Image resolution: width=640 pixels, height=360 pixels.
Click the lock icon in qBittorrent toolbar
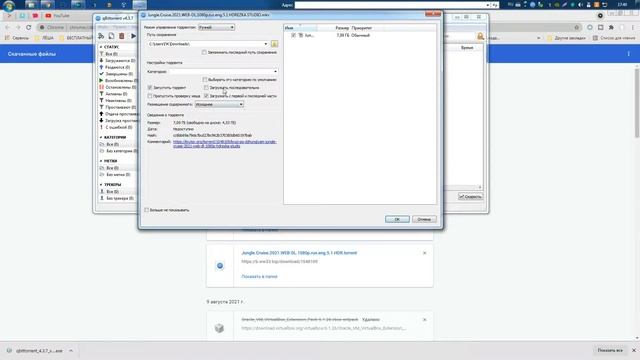click(x=480, y=37)
